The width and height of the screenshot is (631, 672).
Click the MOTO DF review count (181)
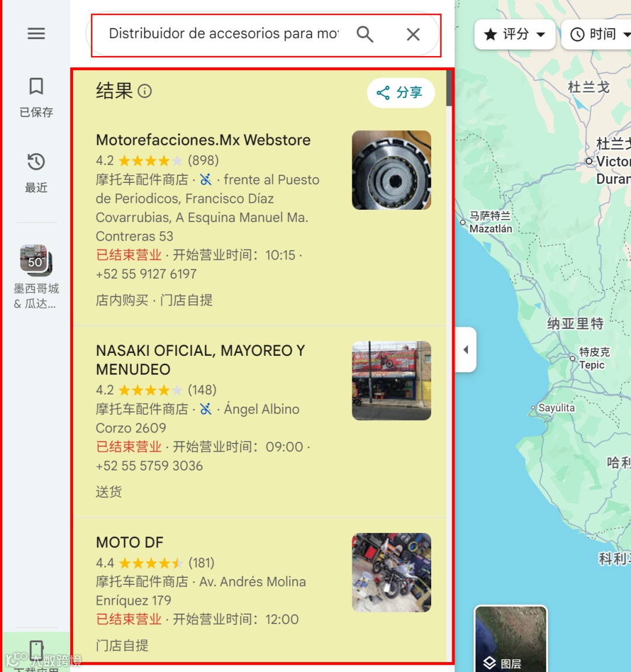pyautogui.click(x=202, y=563)
